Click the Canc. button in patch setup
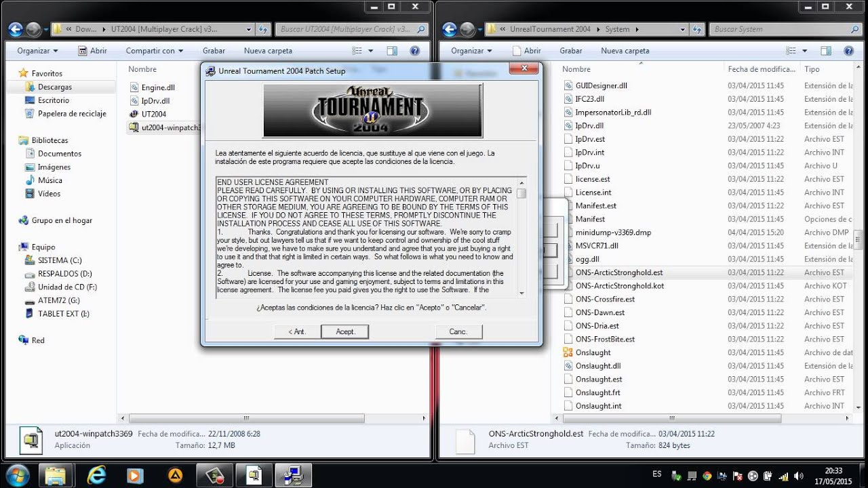Image resolution: width=868 pixels, height=488 pixels. [458, 331]
